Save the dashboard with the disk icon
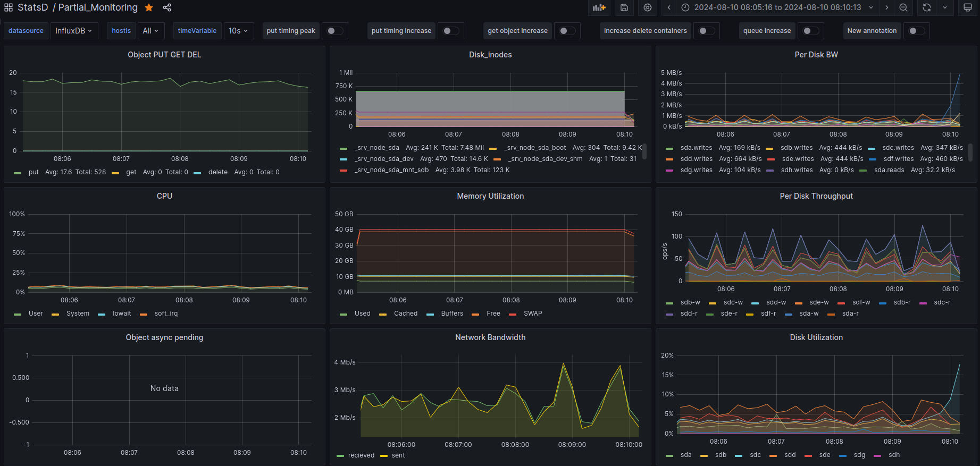 click(x=624, y=7)
